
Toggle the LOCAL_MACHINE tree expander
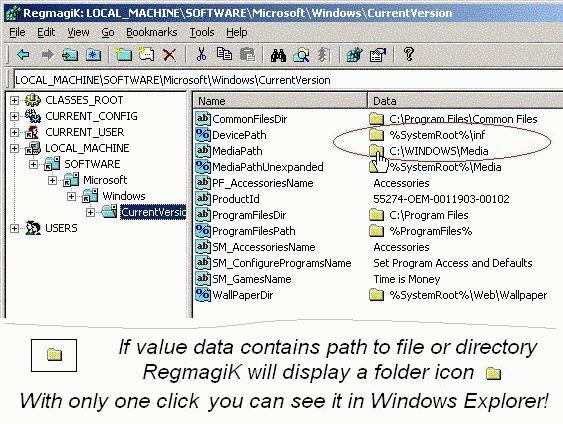tap(14, 148)
